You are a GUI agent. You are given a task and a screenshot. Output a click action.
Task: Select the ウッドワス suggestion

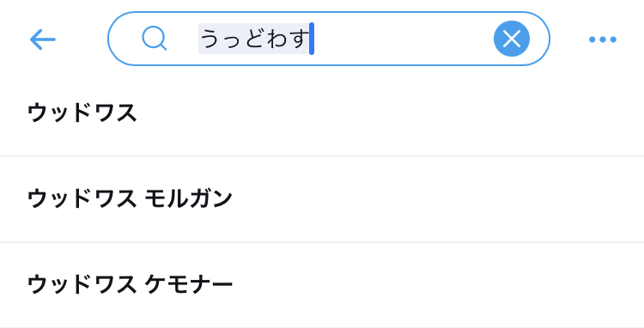tap(322, 112)
